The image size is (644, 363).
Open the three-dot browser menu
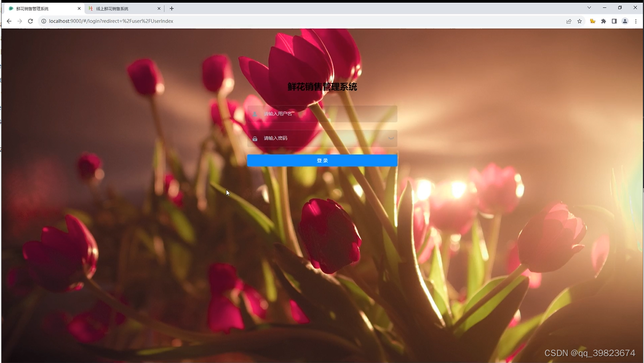pos(635,21)
